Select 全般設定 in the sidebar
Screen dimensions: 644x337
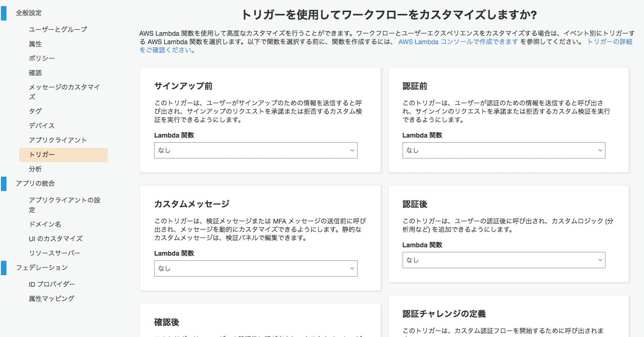click(x=29, y=13)
